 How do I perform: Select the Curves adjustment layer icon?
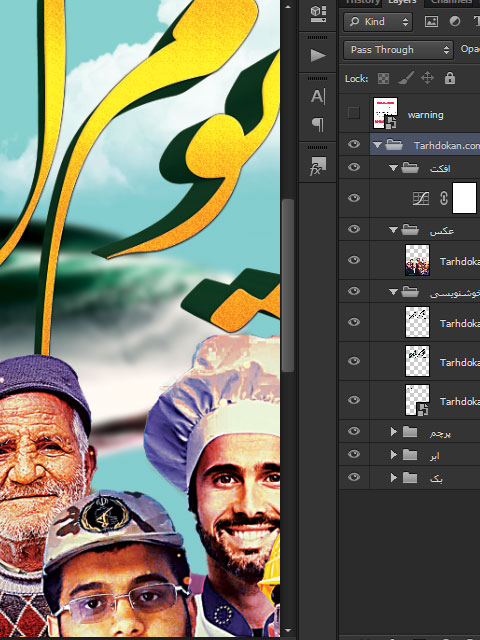pos(421,198)
